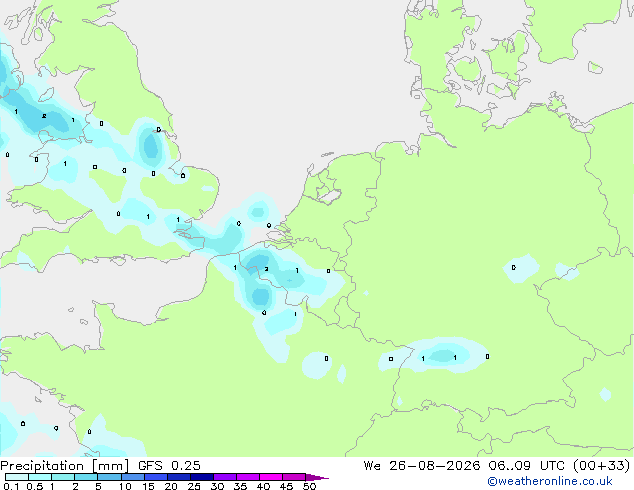Choose the magenta swatch between 40 and 45

[271, 477]
